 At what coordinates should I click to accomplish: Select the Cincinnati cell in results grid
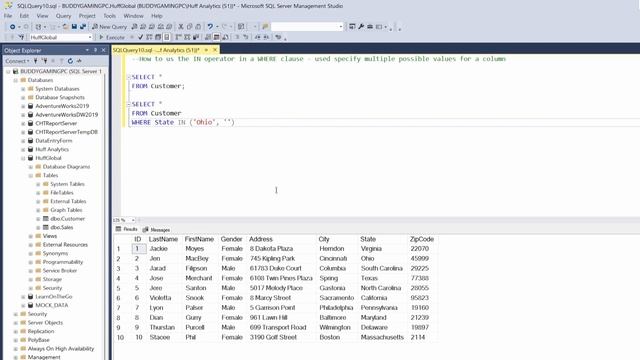pos(333,259)
